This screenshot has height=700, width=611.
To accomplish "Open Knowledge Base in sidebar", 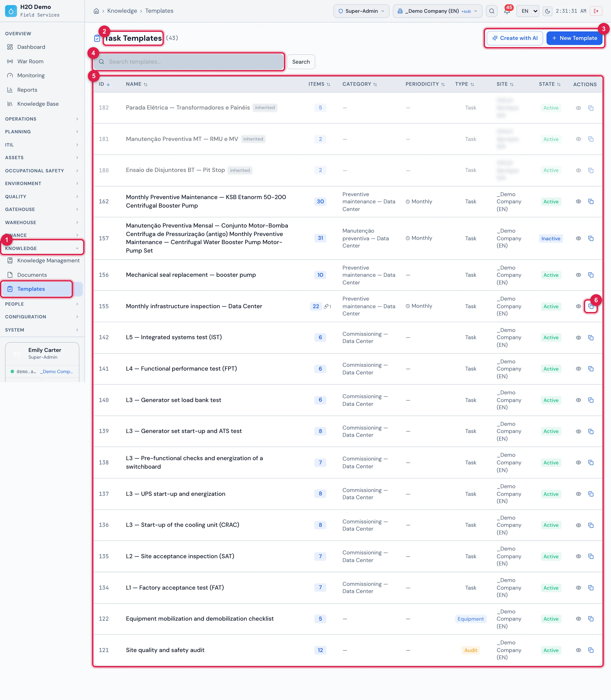I will coord(42,104).
